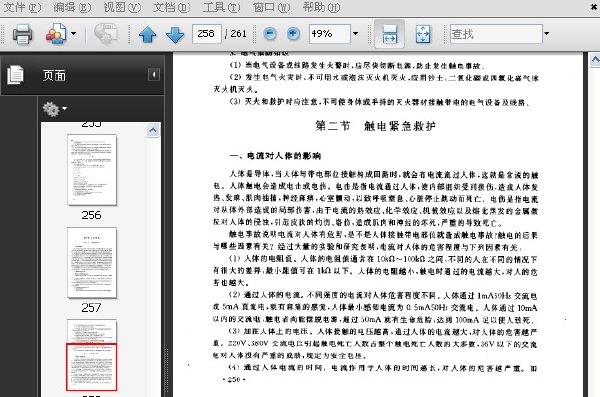
Task: Close the document with X button
Action: tap(595, 7)
